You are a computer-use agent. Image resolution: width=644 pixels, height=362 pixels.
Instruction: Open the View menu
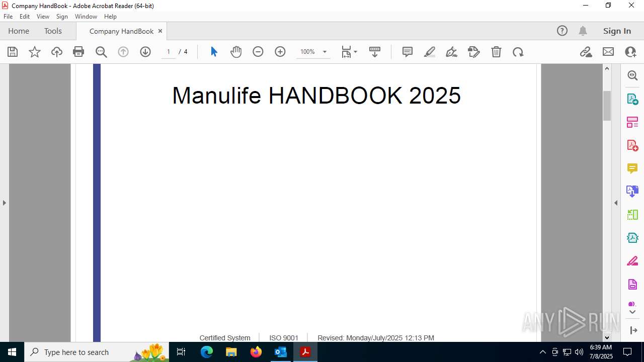point(43,16)
